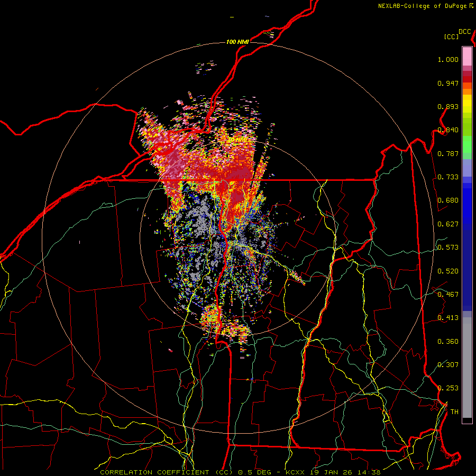Click the 0.893 scale value
The width and height of the screenshot is (476, 476).
(448, 106)
